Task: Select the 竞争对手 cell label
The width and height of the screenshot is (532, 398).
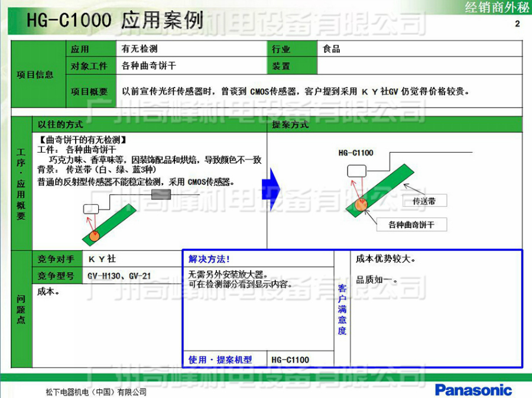Action: [56, 259]
